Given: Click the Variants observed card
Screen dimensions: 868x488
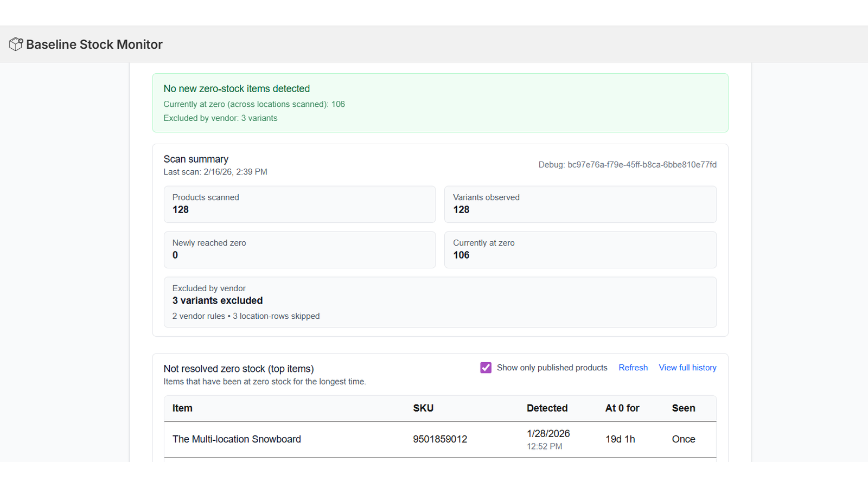Looking at the screenshot, I should pyautogui.click(x=580, y=204).
